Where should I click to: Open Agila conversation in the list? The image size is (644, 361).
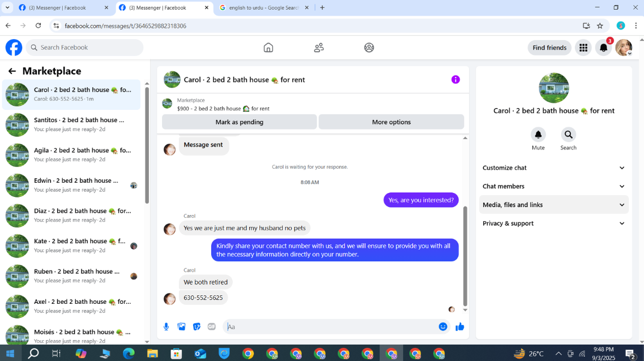coord(72,155)
